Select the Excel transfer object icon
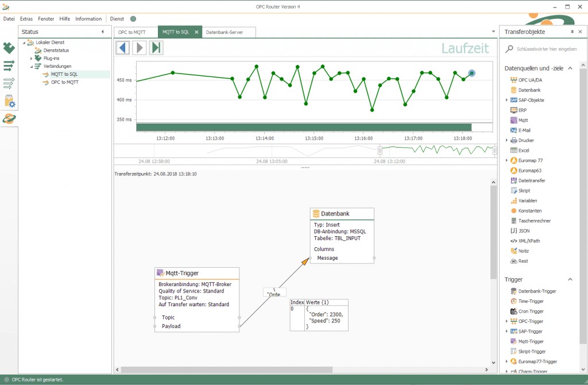Screen dimensions: 588x385 tap(514, 150)
